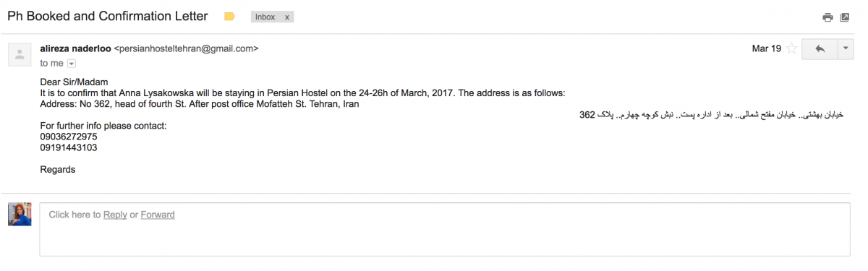This screenshot has height=271, width=868.
Task: Remove the Inbox label with x
Action: click(x=286, y=17)
